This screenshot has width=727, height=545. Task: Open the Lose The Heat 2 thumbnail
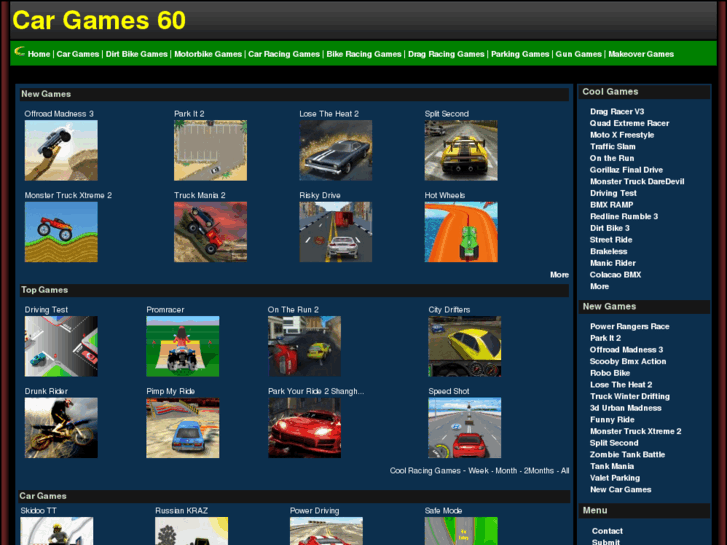(x=336, y=150)
